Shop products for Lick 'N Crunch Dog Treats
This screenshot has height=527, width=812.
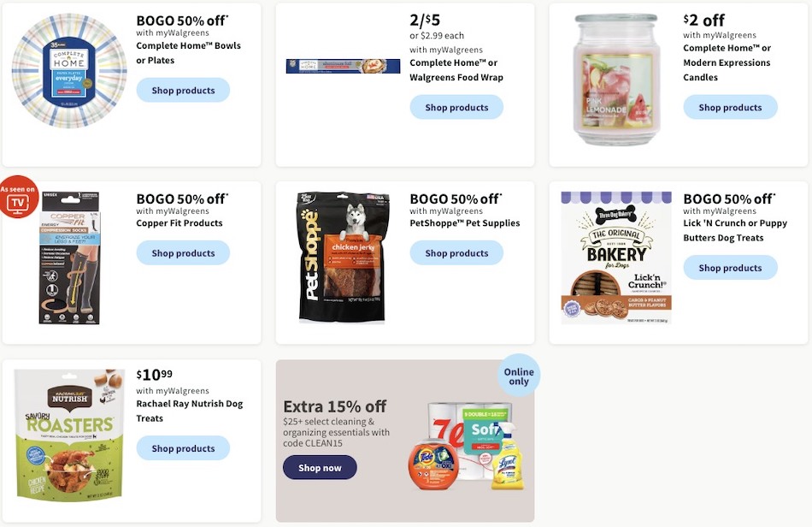coord(730,267)
